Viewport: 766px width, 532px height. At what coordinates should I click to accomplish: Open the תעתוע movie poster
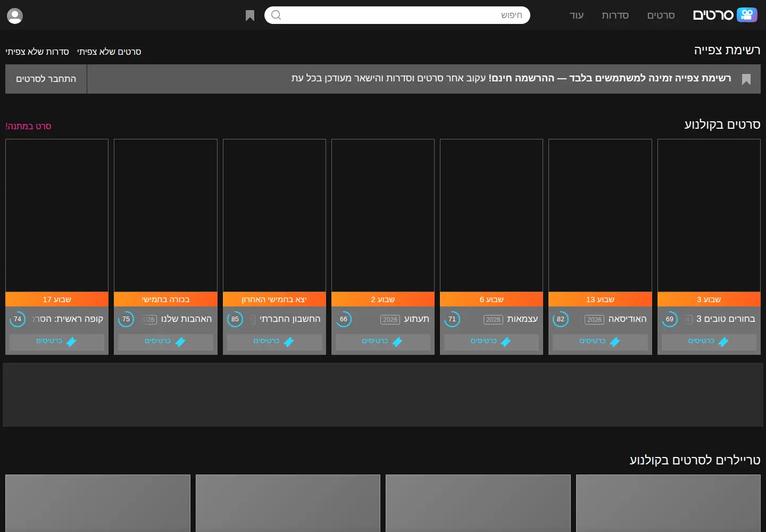point(383,215)
